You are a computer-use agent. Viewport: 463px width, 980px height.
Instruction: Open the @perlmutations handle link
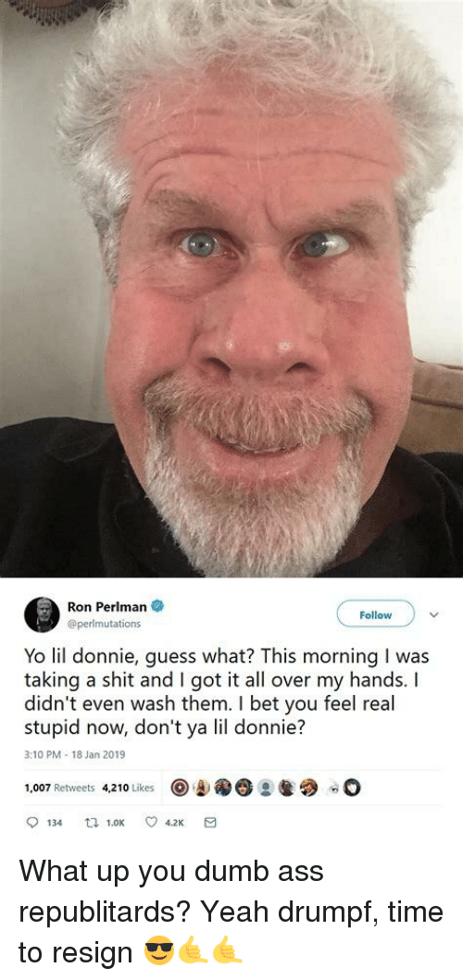point(101,623)
